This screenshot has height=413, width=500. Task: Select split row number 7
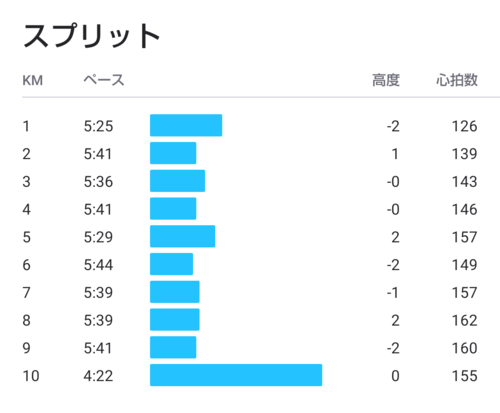[26, 293]
